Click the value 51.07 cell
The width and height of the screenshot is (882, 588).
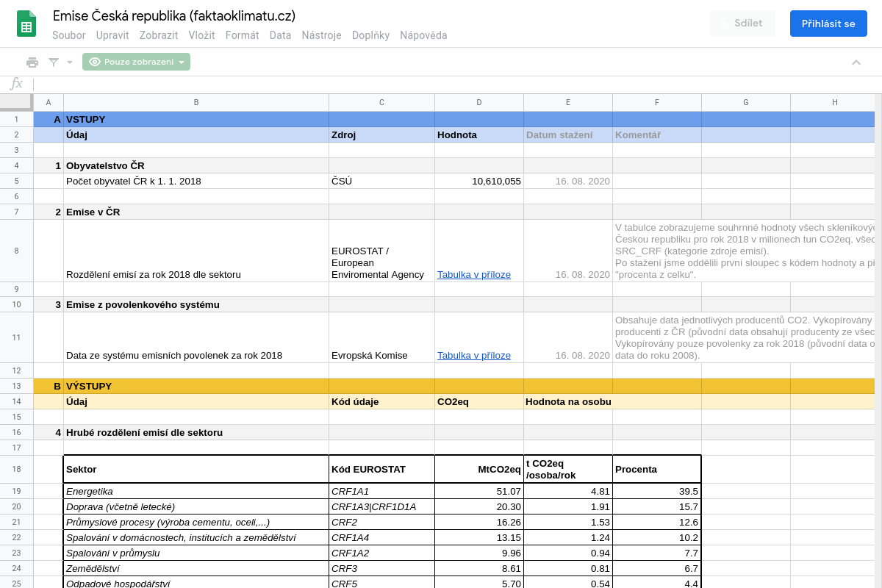pyautogui.click(x=479, y=491)
